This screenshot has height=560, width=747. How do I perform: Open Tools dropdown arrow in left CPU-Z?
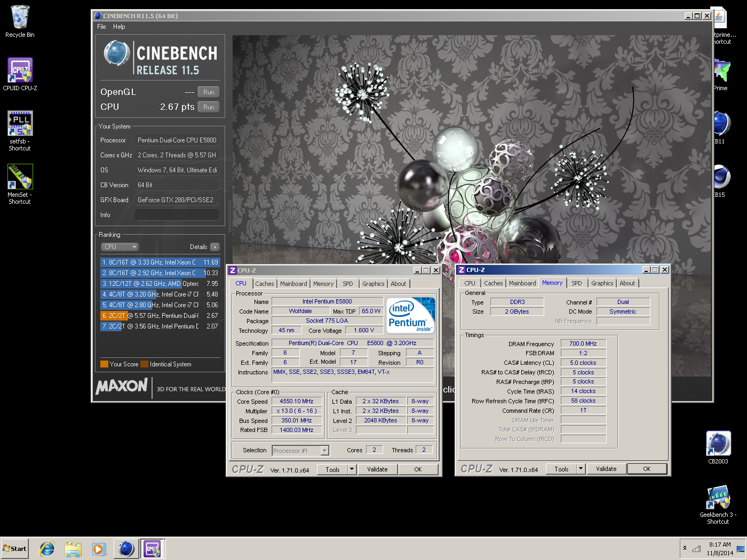pos(352,470)
